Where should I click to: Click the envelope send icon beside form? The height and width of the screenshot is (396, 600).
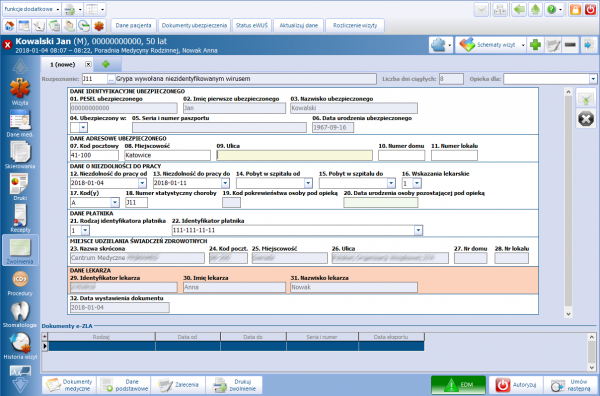(x=586, y=98)
